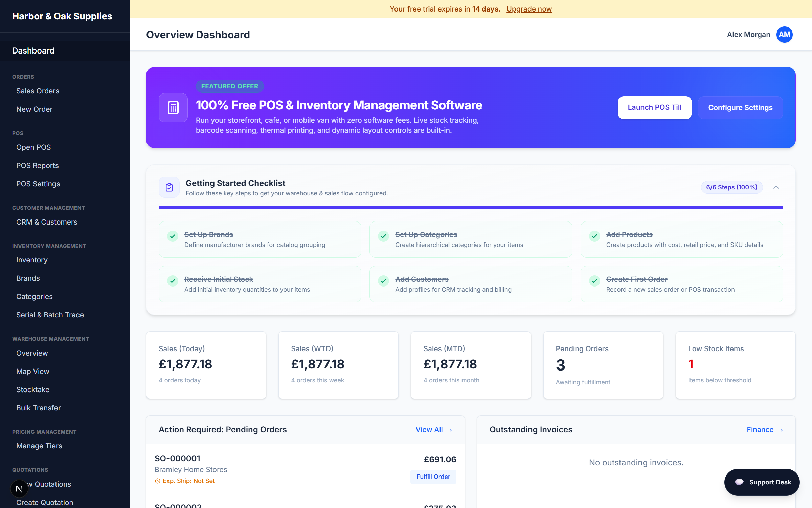Click the Support Desk chat bubble icon
812x508 pixels.
[739, 482]
